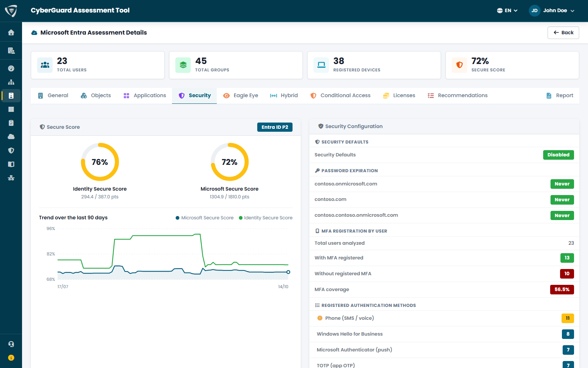Toggle Identity Secure Score legend series

[266, 218]
